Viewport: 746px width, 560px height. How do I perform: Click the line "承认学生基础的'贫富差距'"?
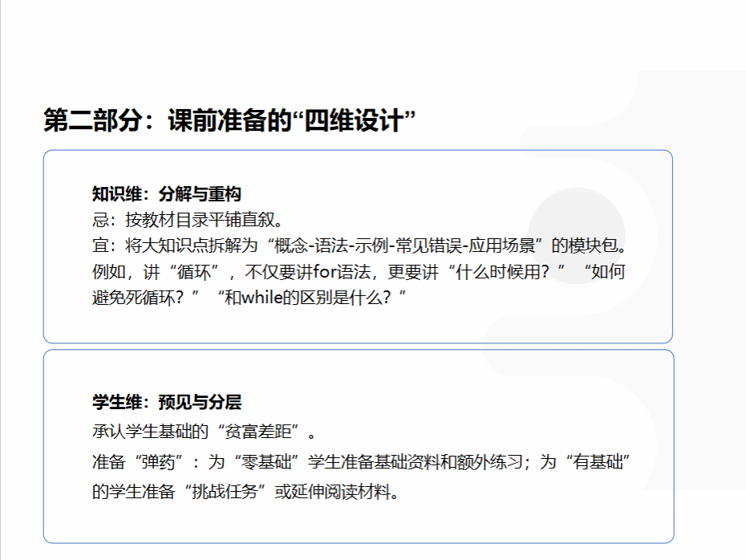pyautogui.click(x=205, y=432)
